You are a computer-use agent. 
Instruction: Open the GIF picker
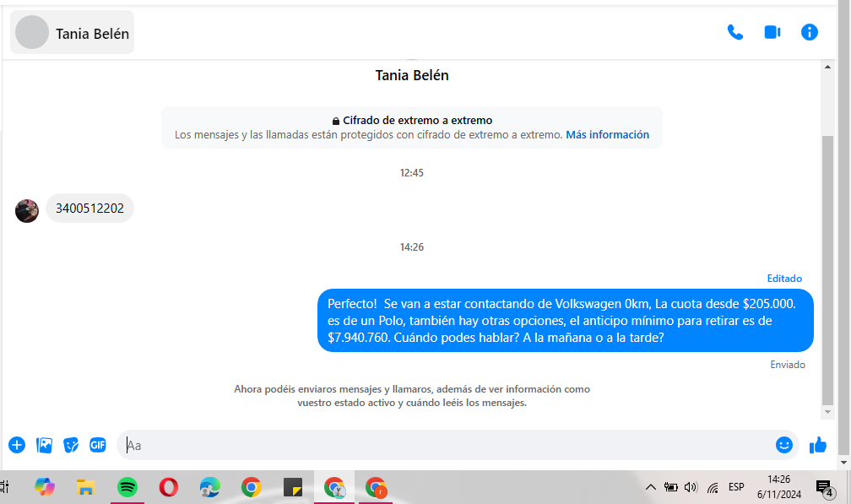coord(98,445)
